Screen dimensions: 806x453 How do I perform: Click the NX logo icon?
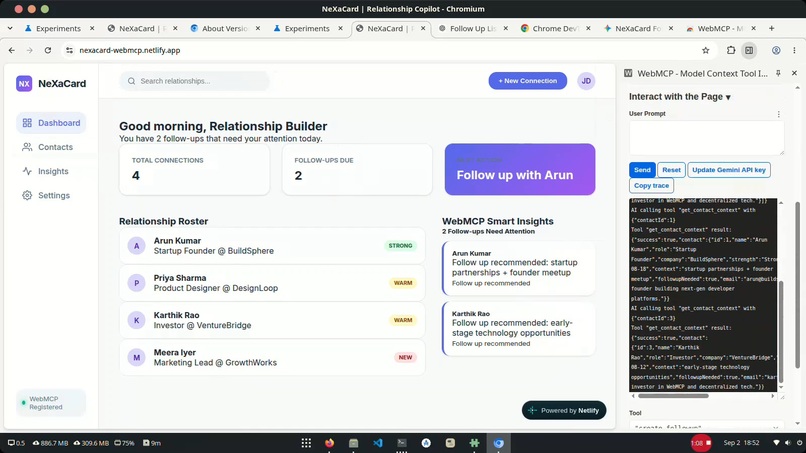[24, 83]
